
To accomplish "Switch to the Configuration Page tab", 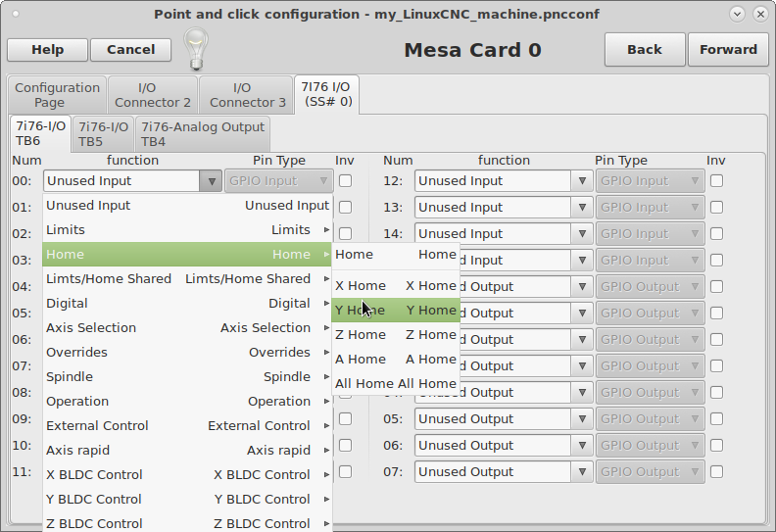I will tap(57, 95).
